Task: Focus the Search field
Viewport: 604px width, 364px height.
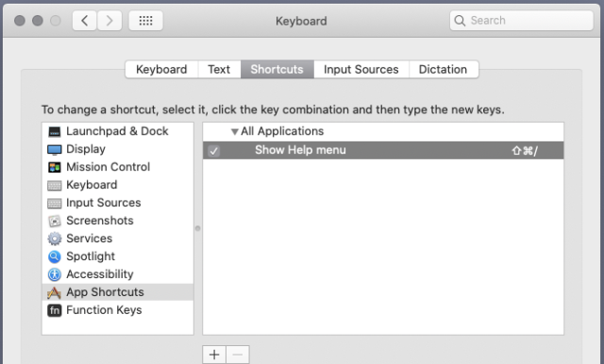Action: pos(521,21)
